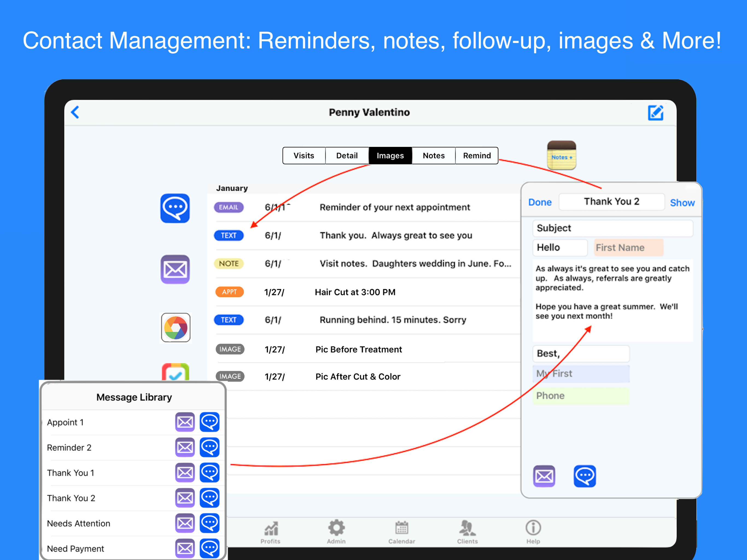Switch to the Notes tab
This screenshot has width=747, height=560.
click(x=434, y=155)
